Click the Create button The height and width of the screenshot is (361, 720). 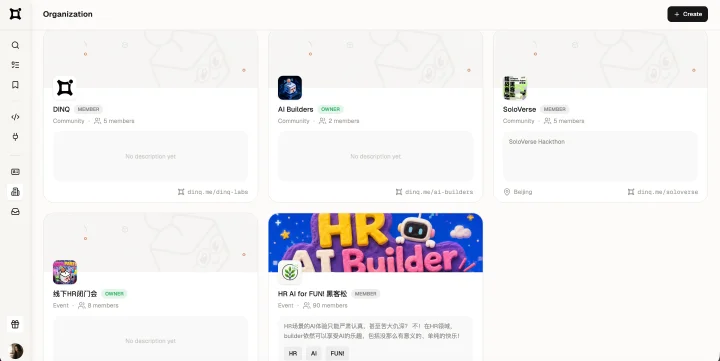(x=687, y=14)
